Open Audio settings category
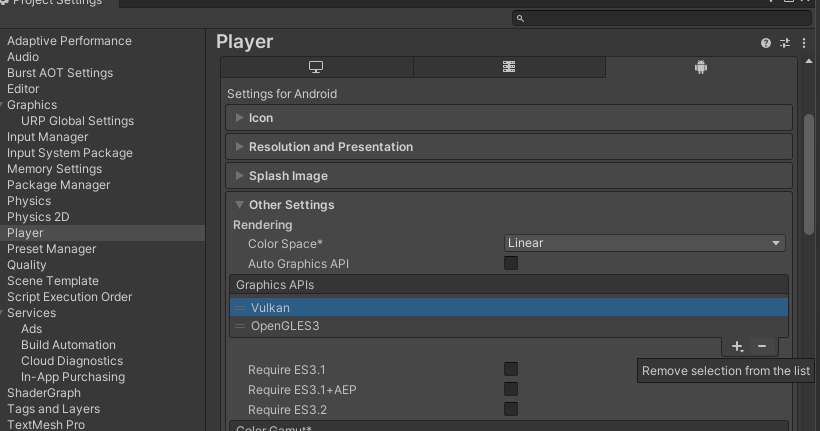820x431 pixels. [x=23, y=57]
